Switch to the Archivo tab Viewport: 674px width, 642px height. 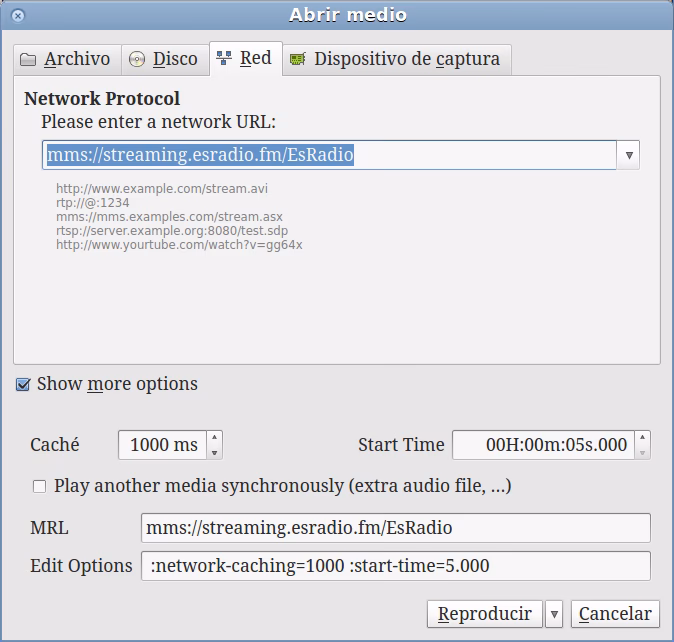coord(67,59)
